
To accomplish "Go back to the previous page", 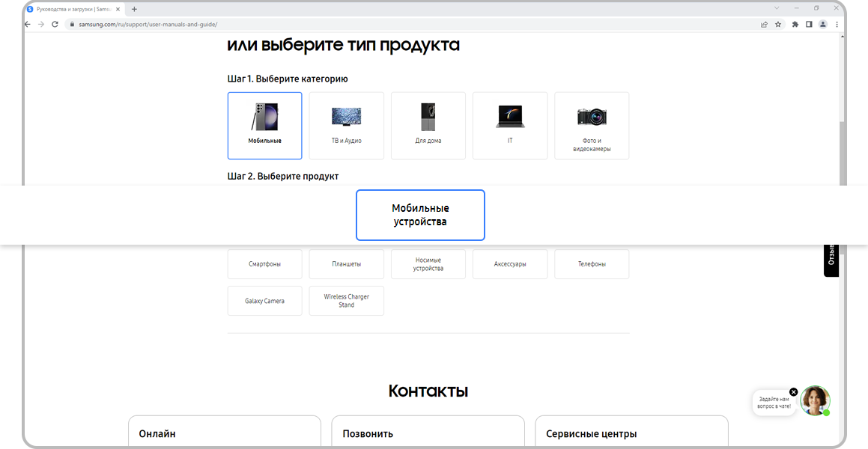I will click(x=28, y=25).
